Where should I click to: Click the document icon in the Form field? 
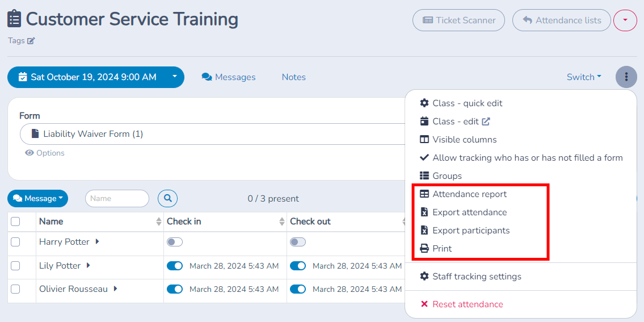tap(35, 133)
